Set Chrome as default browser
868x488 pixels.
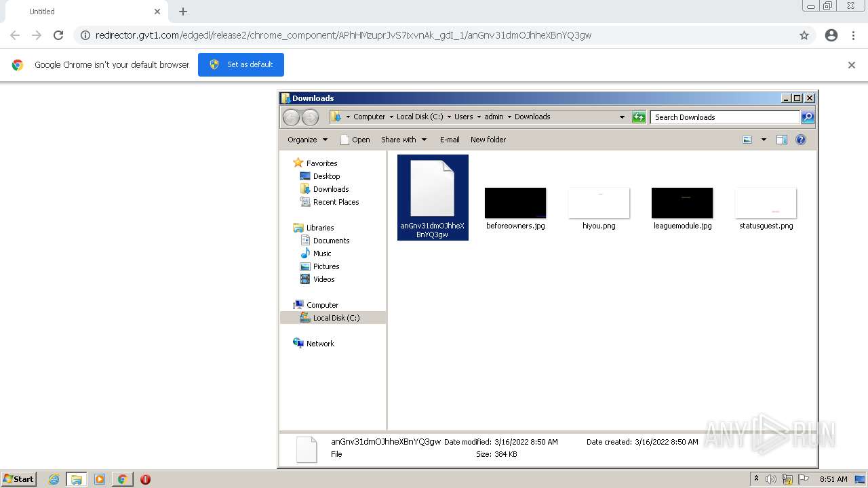pyautogui.click(x=241, y=64)
